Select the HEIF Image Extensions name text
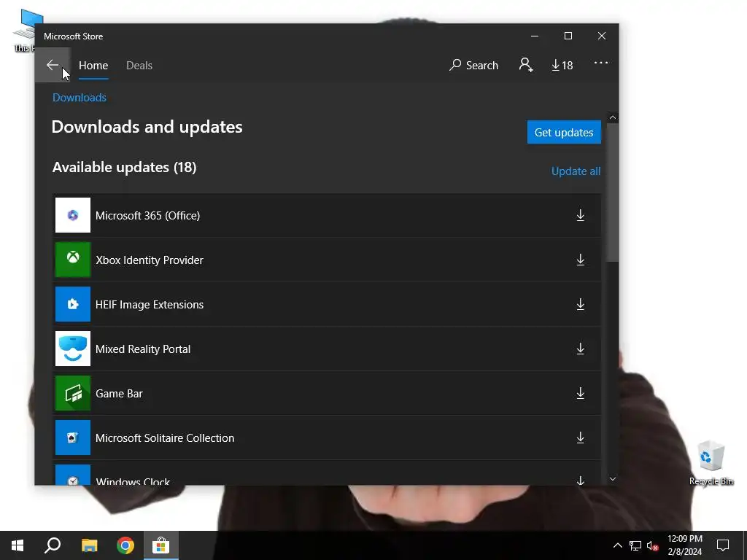747x560 pixels. (x=150, y=304)
